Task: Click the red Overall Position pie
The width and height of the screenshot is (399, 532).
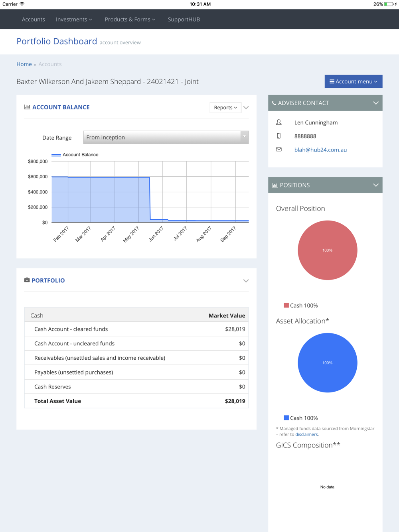Action: (328, 250)
